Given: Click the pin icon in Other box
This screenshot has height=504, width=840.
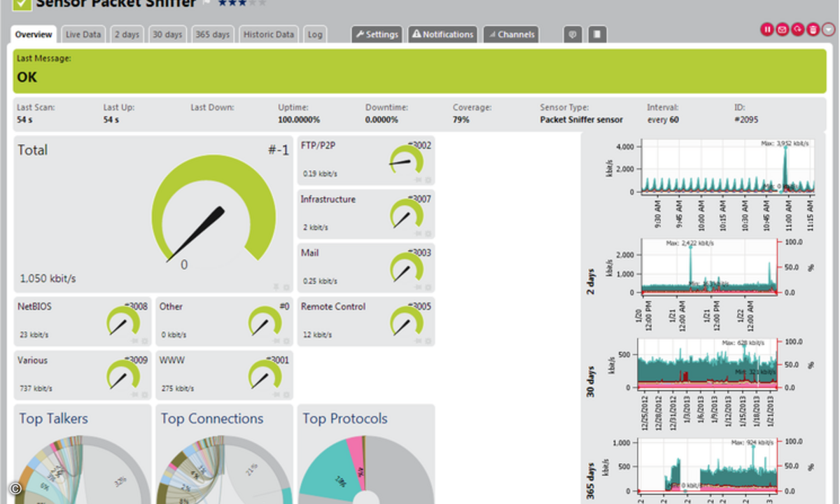Looking at the screenshot, I should pyautogui.click(x=277, y=342).
